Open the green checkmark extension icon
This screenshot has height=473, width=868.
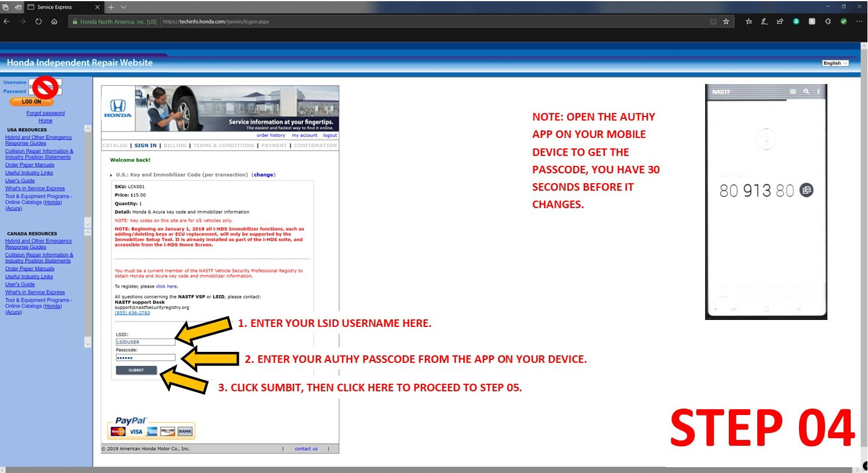point(844,21)
